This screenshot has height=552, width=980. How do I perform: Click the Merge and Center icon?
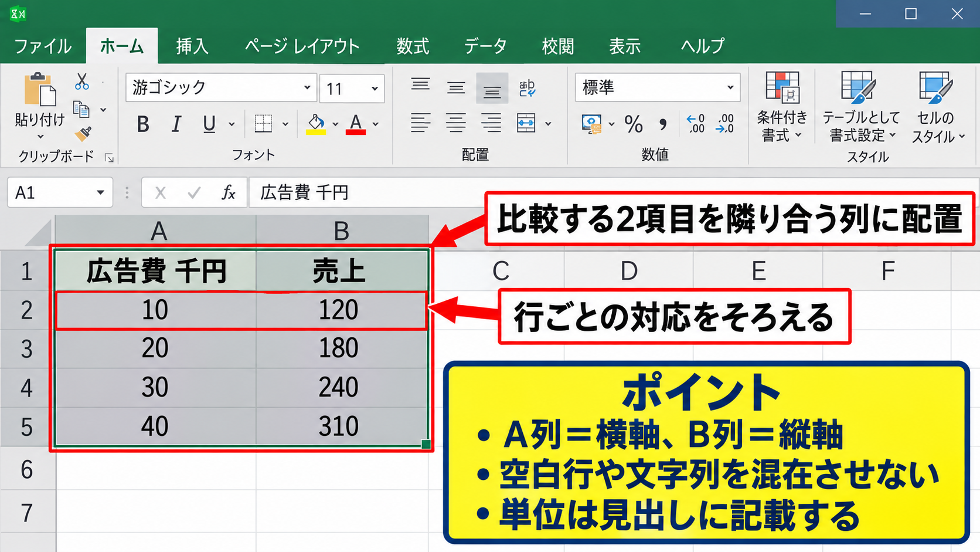point(526,123)
